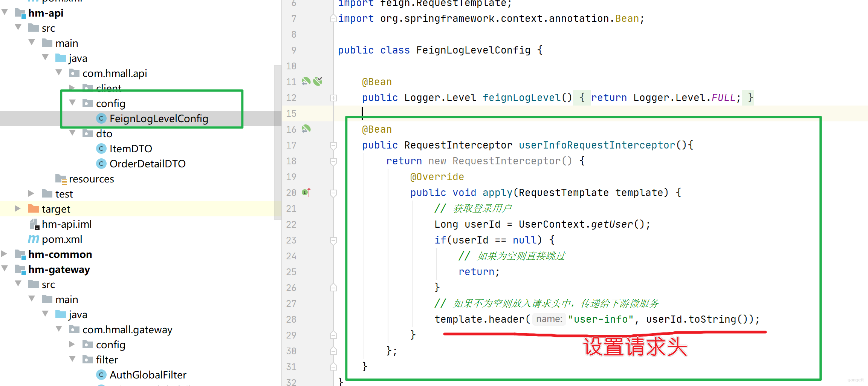Click the "user-info" string literal
Viewport: 868px width, 386px height.
pos(601,319)
